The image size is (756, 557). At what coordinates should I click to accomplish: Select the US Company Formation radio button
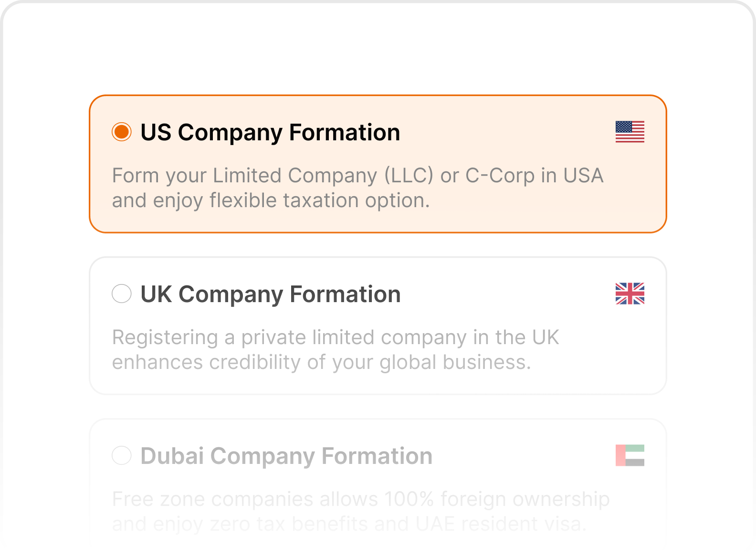(122, 132)
